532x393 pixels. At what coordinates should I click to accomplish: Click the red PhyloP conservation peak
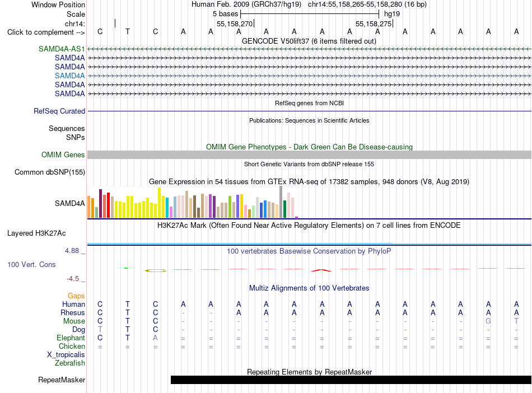pyautogui.click(x=321, y=270)
